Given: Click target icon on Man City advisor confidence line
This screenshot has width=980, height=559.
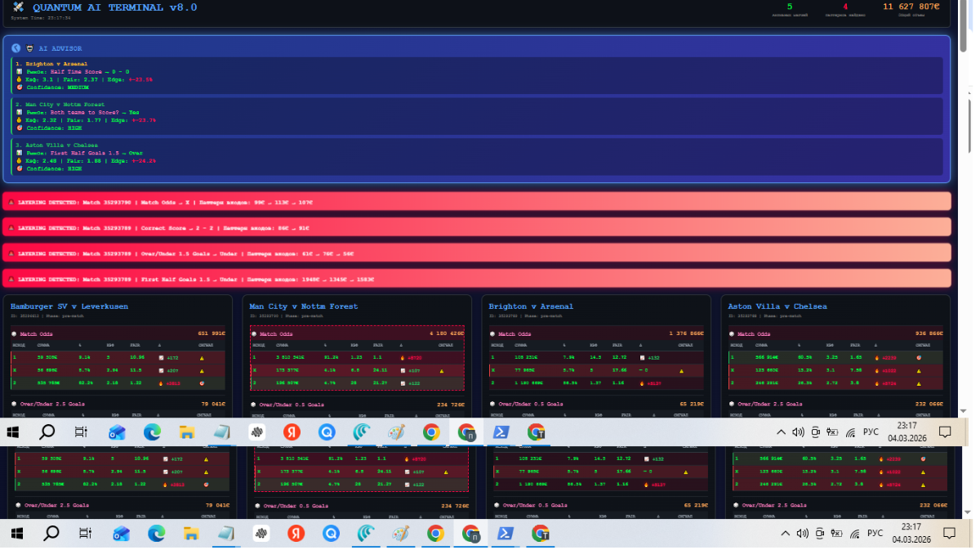Looking at the screenshot, I should (19, 127).
